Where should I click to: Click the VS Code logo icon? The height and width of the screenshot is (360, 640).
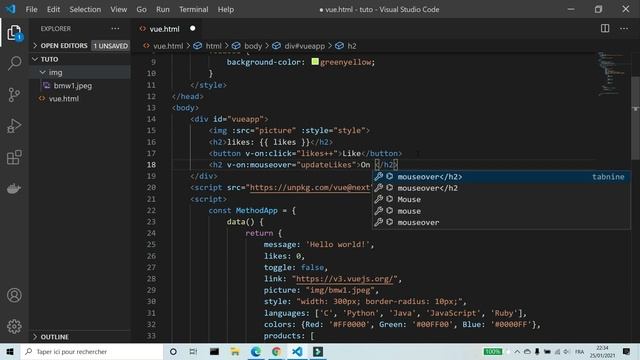click(x=11, y=9)
